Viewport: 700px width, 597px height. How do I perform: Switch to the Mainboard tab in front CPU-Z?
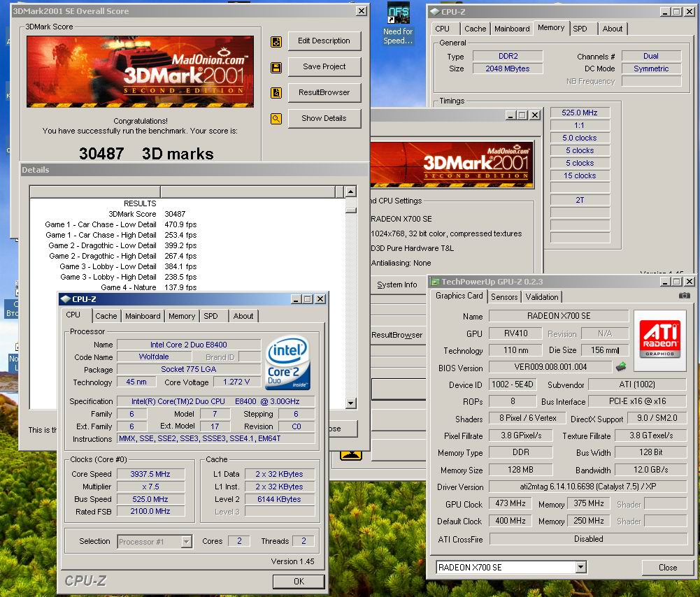[143, 316]
